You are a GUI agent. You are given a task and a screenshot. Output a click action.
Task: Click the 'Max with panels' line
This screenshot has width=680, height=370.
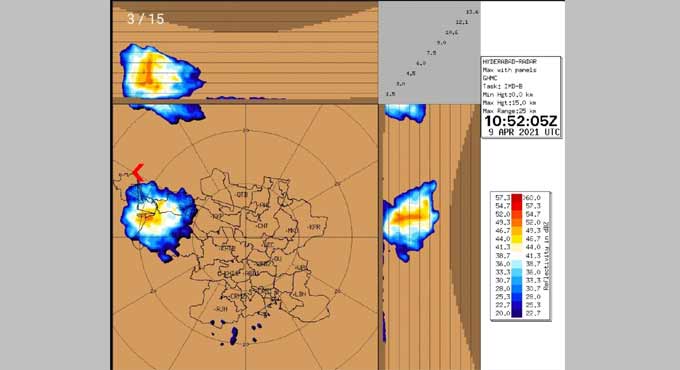click(509, 70)
